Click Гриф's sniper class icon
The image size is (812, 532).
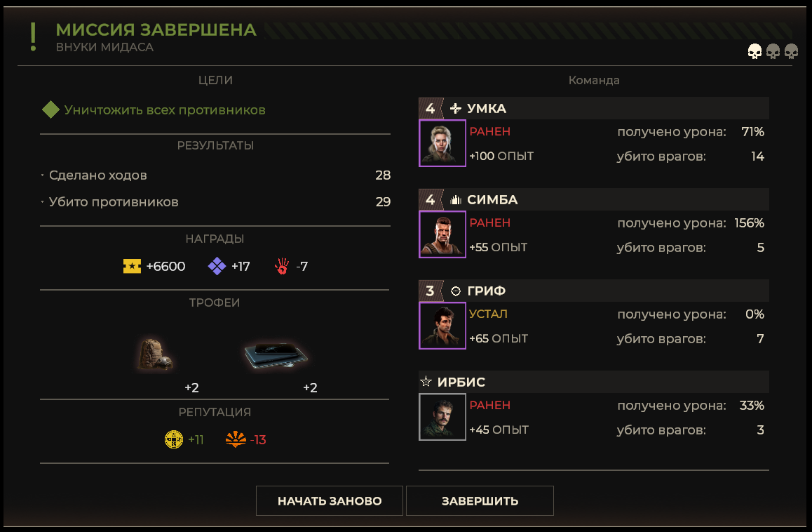pos(456,291)
